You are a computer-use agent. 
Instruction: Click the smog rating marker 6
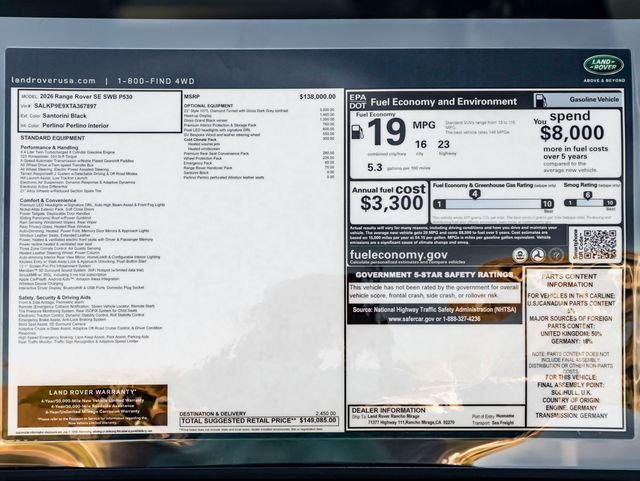[587, 195]
